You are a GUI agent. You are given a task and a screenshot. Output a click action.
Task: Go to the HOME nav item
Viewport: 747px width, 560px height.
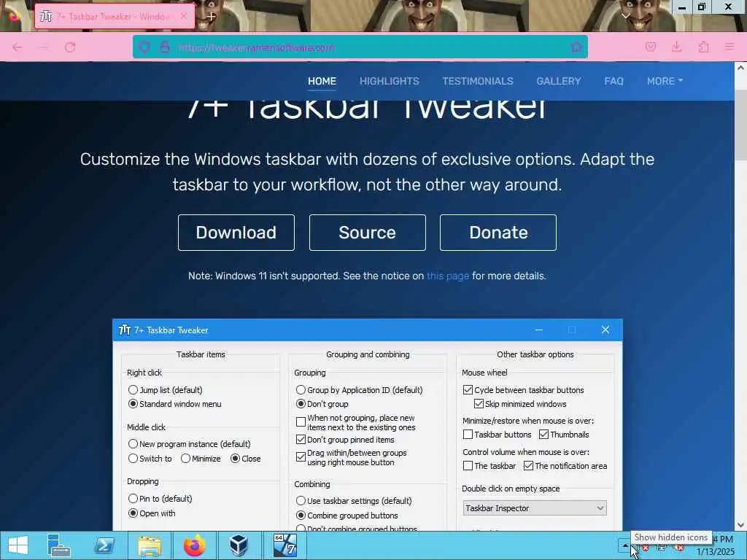322,81
